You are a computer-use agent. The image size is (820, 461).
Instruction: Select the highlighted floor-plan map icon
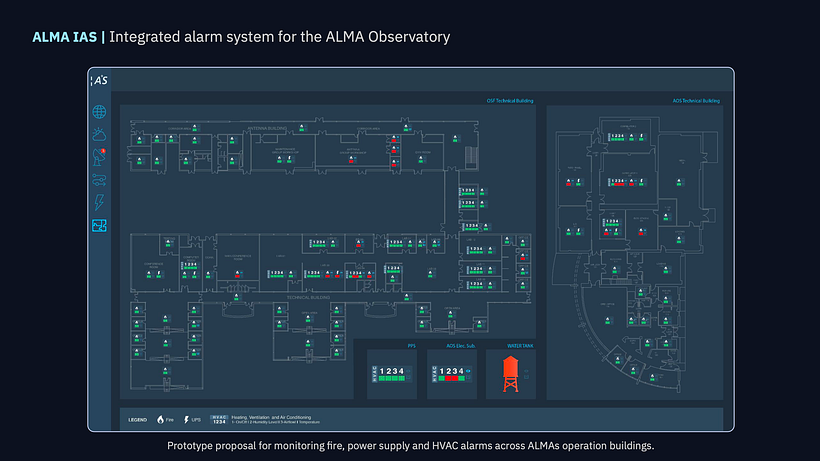pyautogui.click(x=99, y=226)
